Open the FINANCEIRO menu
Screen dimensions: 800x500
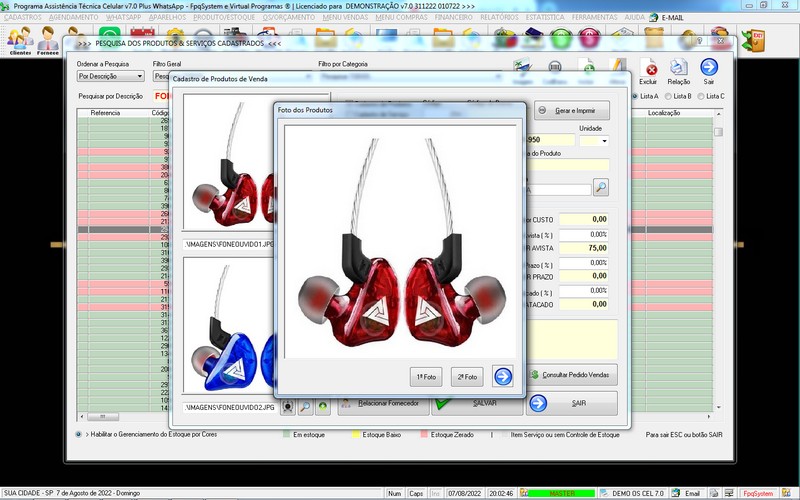coord(454,17)
